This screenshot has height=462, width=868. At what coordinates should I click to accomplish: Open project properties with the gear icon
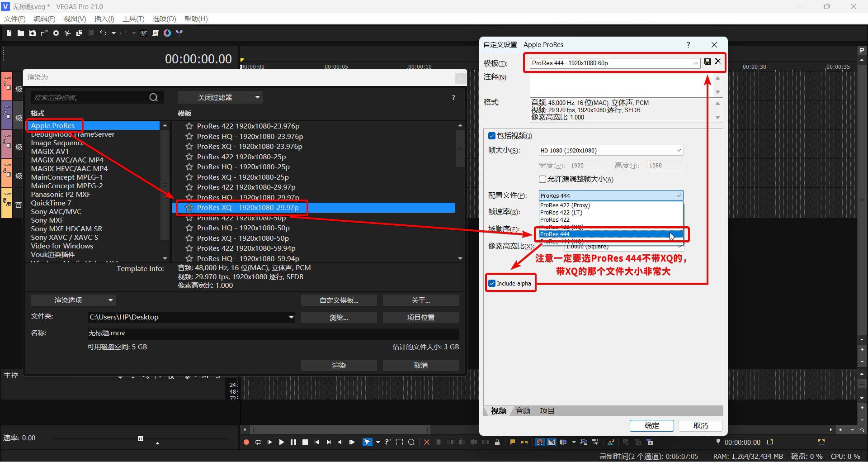[56, 33]
